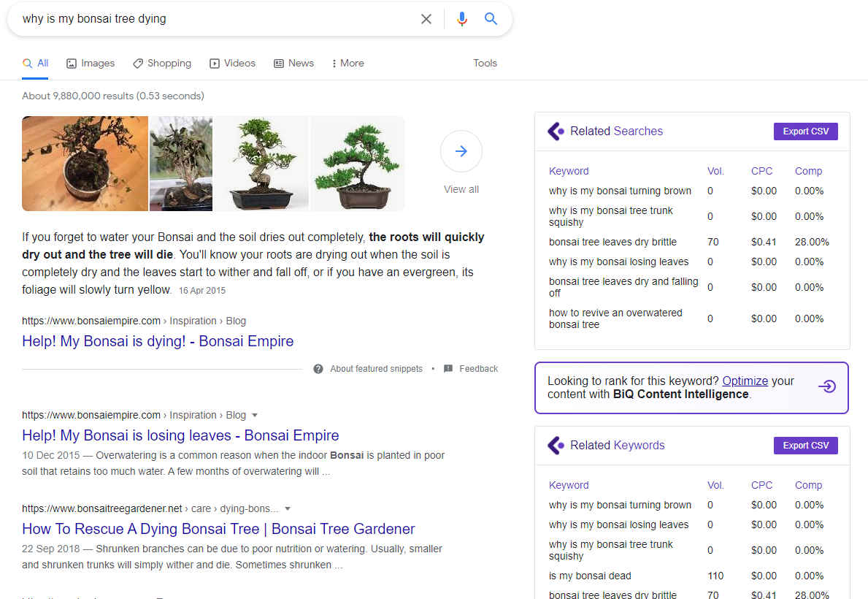The height and width of the screenshot is (599, 868).
Task: Select 'how to revive an overwatered bonsai tree' keyword
Action: [x=615, y=318]
